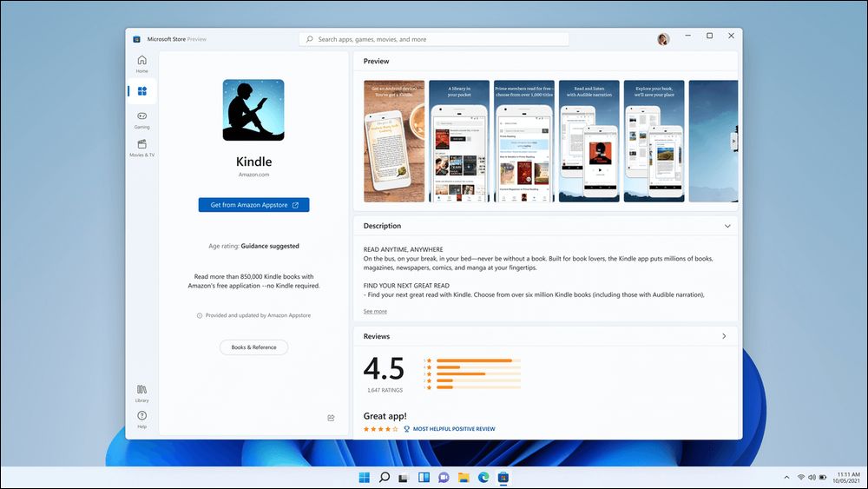
Task: Click the search magnifier icon in store
Action: point(310,39)
